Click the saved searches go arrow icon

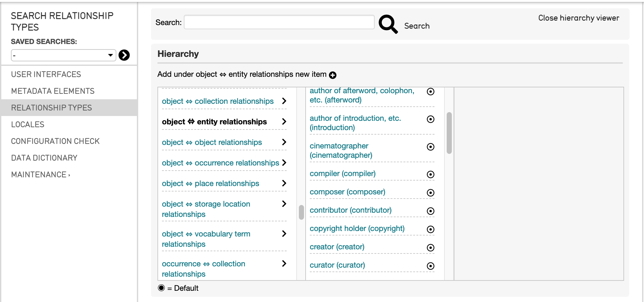point(124,55)
